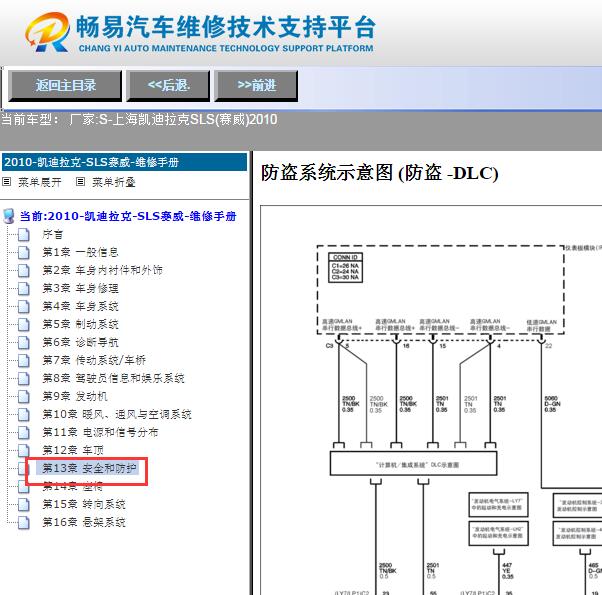Click the page icon next to 第7章
602x595 pixels.
pyautogui.click(x=24, y=360)
